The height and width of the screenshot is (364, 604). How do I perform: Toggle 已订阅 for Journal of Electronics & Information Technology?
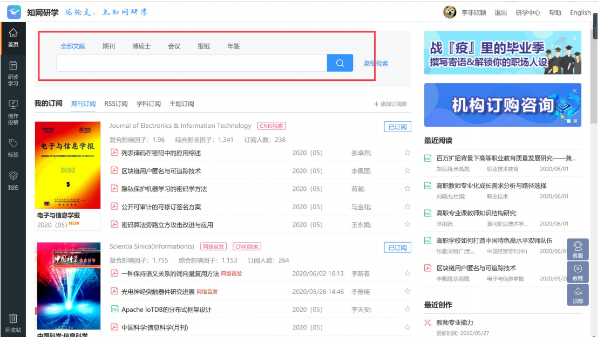397,127
